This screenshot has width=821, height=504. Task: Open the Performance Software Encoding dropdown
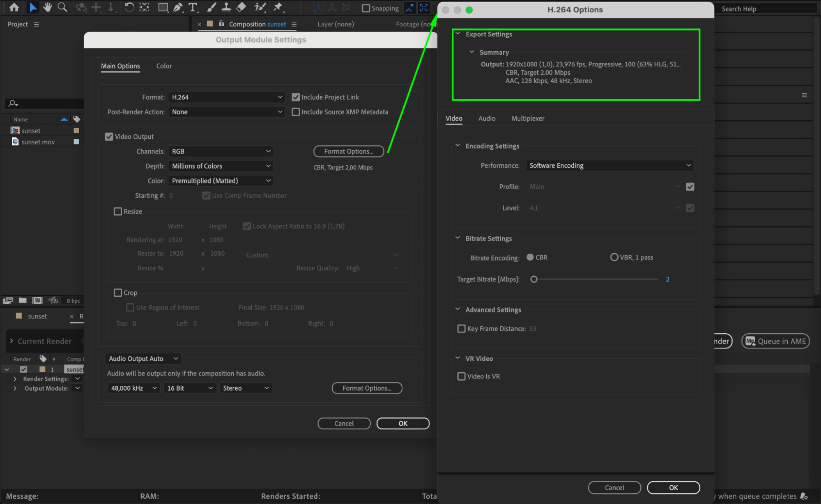pyautogui.click(x=609, y=165)
